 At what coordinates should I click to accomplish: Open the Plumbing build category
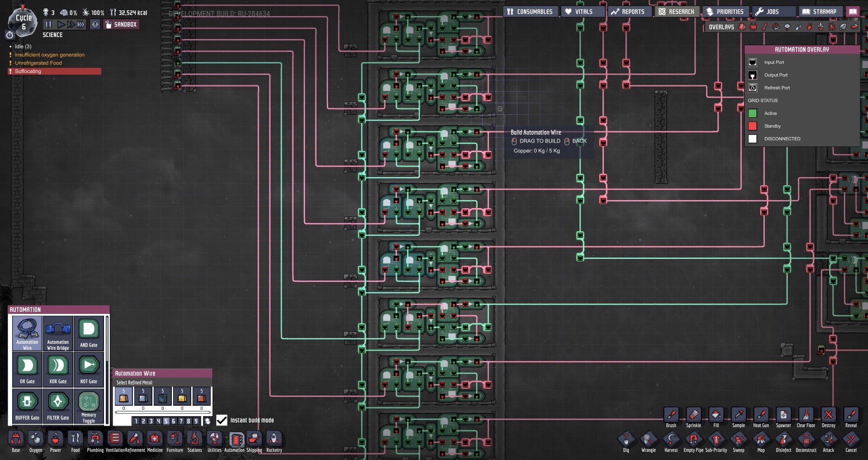click(95, 441)
